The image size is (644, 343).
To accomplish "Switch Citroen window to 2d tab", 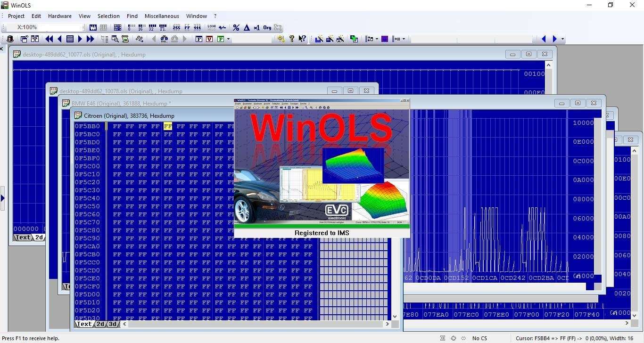I will [x=100, y=324].
